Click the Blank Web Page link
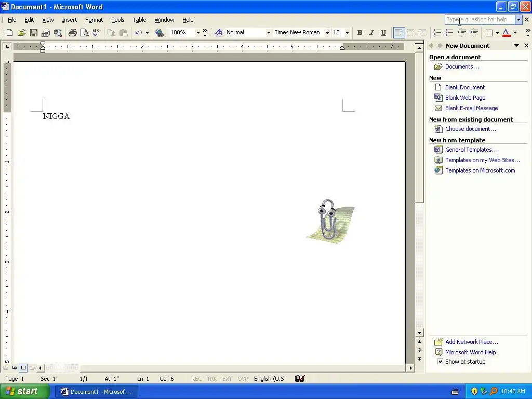The height and width of the screenshot is (399, 532). point(465,98)
